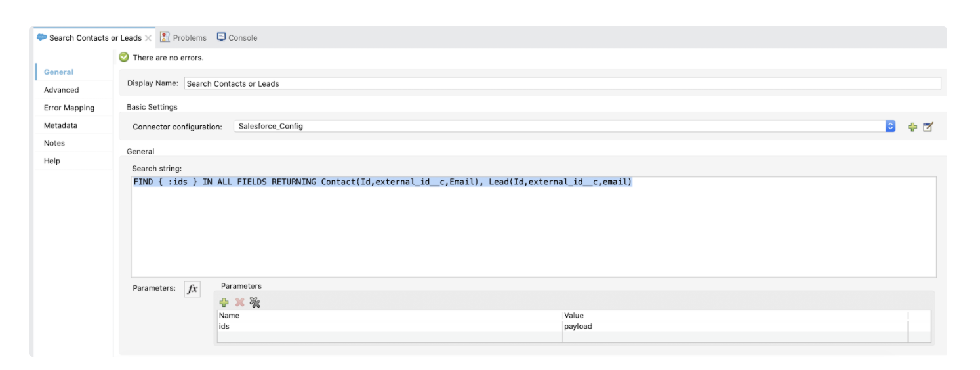Close the Search Contacts or Leads tab
The image size is (980, 370).
[148, 38]
